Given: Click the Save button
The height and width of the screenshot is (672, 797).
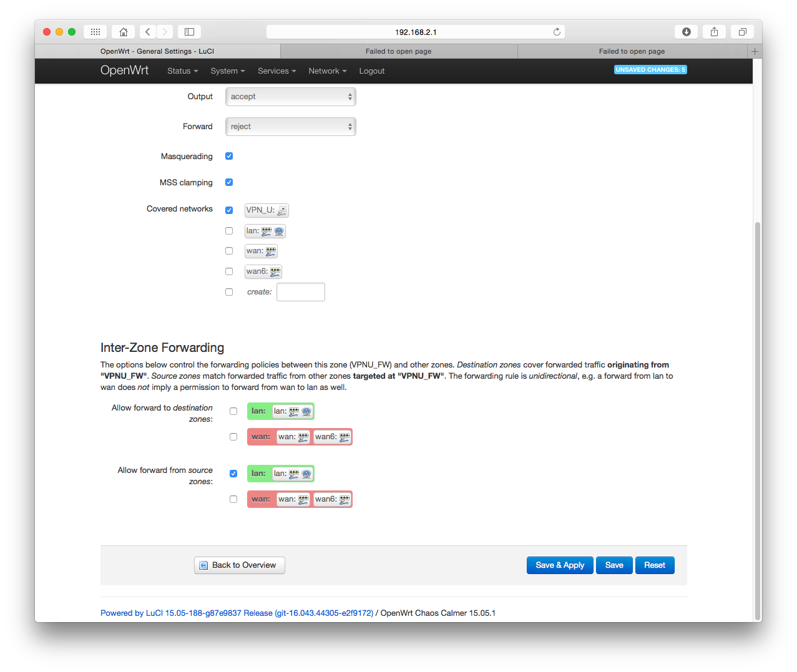Looking at the screenshot, I should 614,565.
